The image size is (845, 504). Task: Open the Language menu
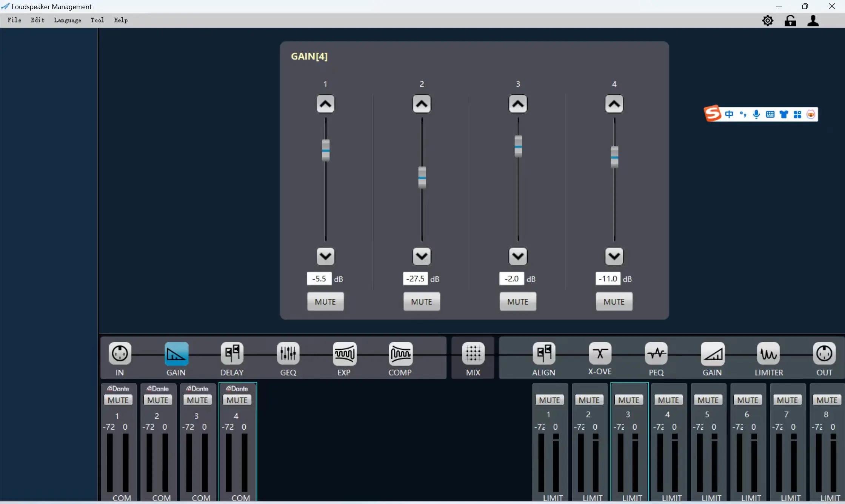[x=68, y=20]
